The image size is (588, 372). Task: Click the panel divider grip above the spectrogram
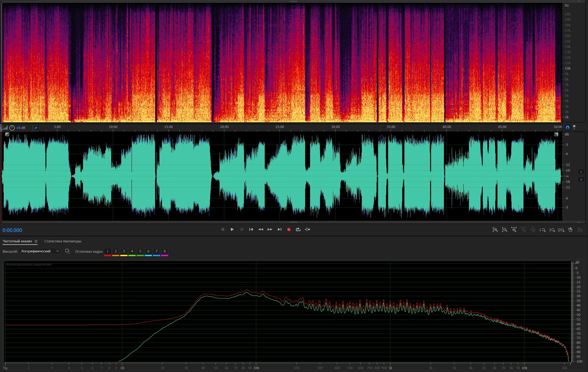pos(294,1)
